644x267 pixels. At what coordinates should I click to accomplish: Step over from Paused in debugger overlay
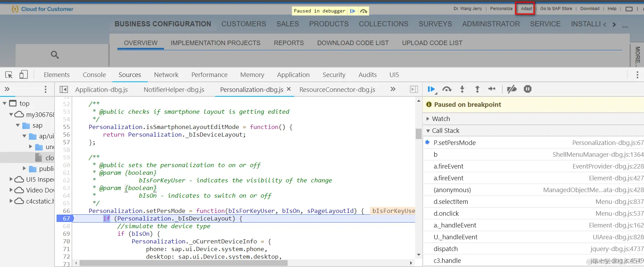coord(363,11)
